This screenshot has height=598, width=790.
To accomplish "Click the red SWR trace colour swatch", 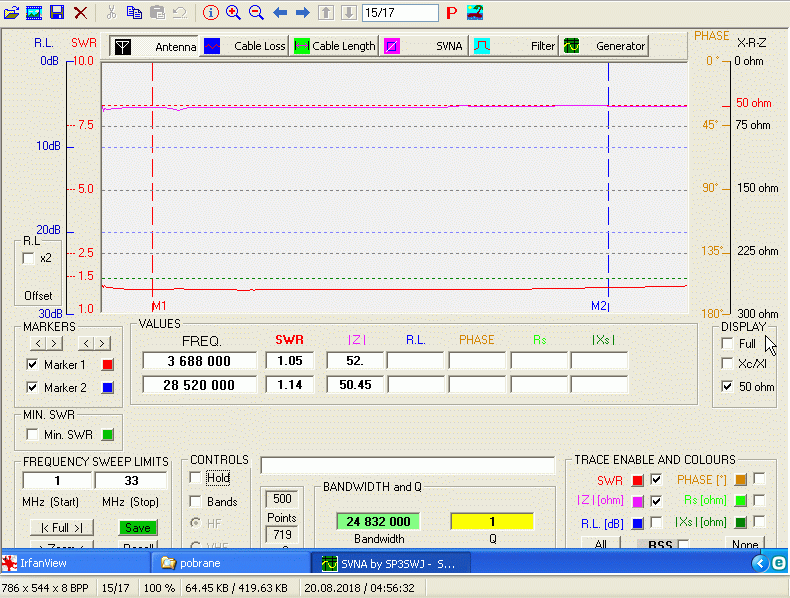I will coord(637,480).
